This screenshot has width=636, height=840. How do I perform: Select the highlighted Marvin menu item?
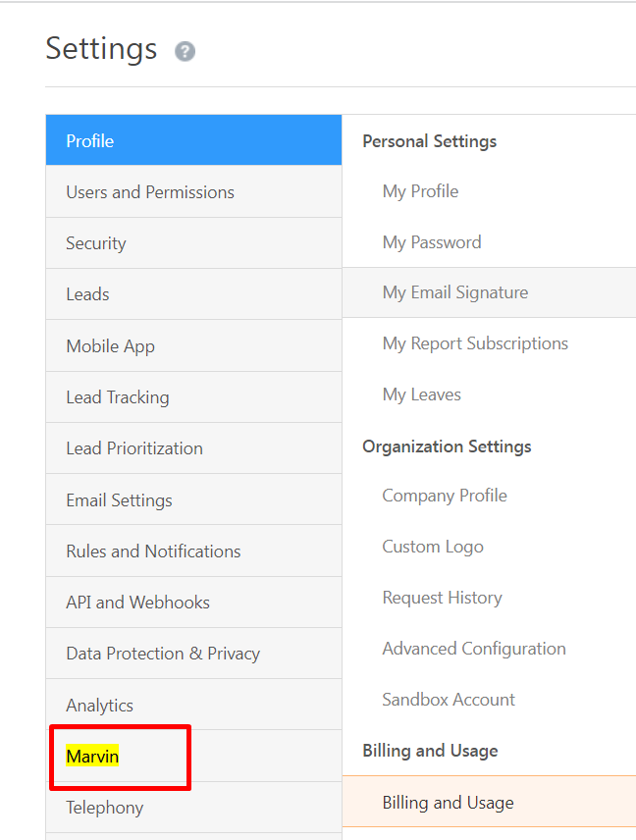pos(92,757)
